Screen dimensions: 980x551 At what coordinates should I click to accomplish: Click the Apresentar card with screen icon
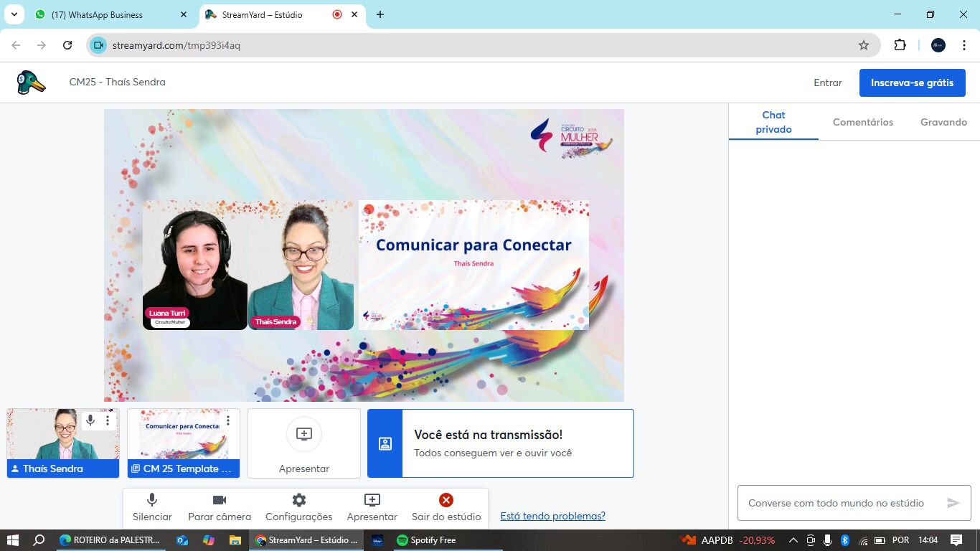304,443
